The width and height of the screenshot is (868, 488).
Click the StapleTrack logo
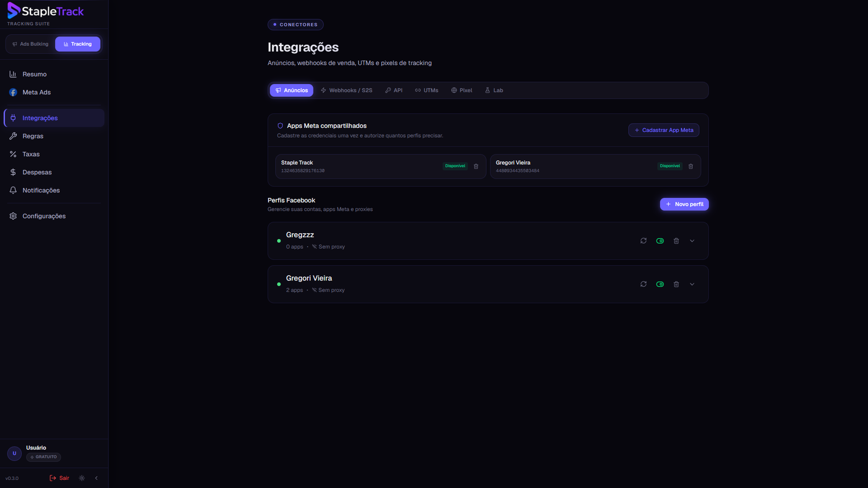[x=46, y=11]
